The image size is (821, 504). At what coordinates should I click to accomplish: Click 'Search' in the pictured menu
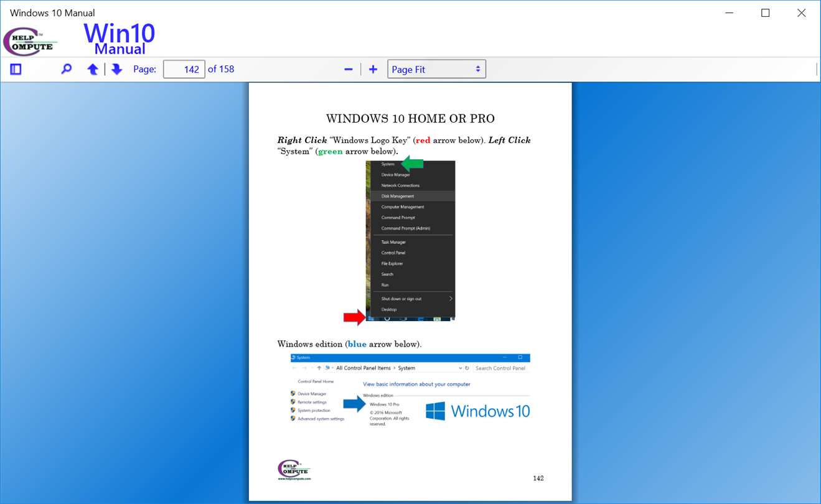tap(387, 274)
